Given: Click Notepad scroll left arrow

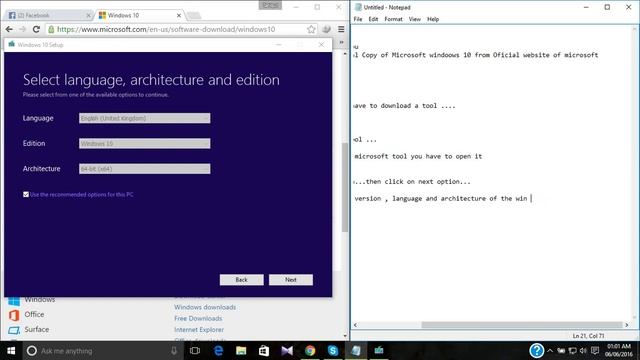Looking at the screenshot, I should (355, 325).
